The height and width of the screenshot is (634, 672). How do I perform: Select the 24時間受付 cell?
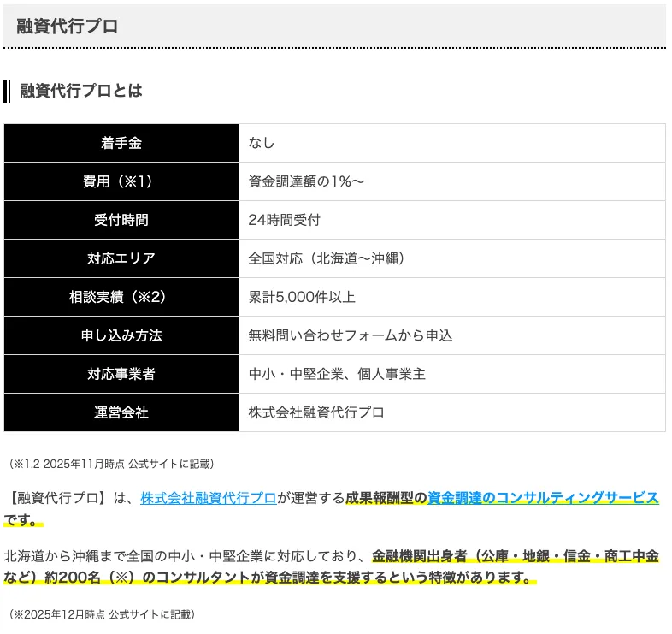(x=451, y=220)
